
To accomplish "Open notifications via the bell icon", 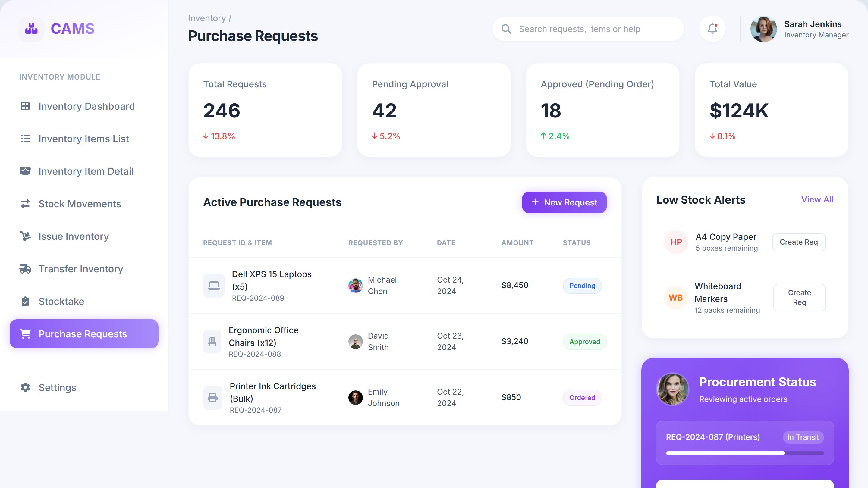I will pyautogui.click(x=712, y=29).
